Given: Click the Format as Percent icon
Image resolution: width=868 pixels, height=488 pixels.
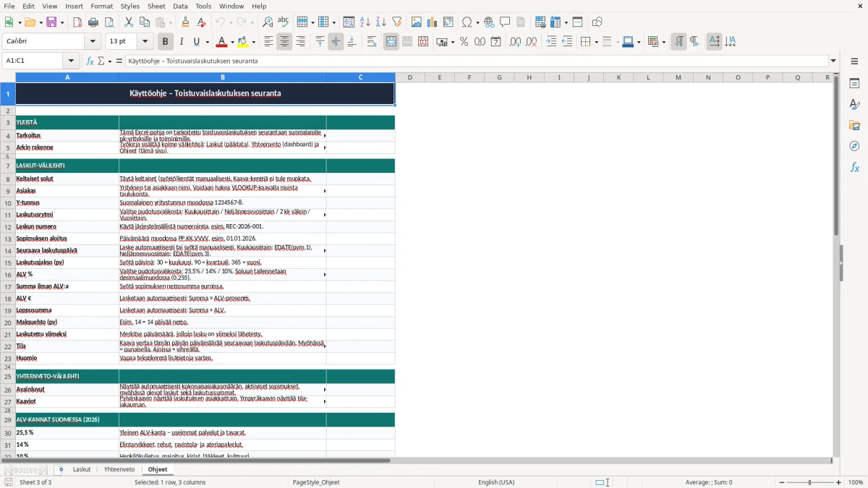Looking at the screenshot, I should (x=464, y=42).
